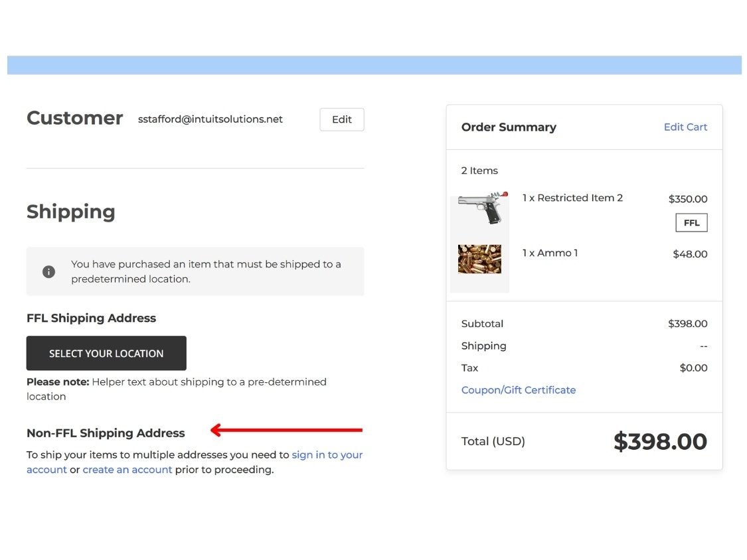Screen dimensions: 747x560
Task: Click the '1 x Restricted Item 2' entry
Action: click(x=572, y=198)
